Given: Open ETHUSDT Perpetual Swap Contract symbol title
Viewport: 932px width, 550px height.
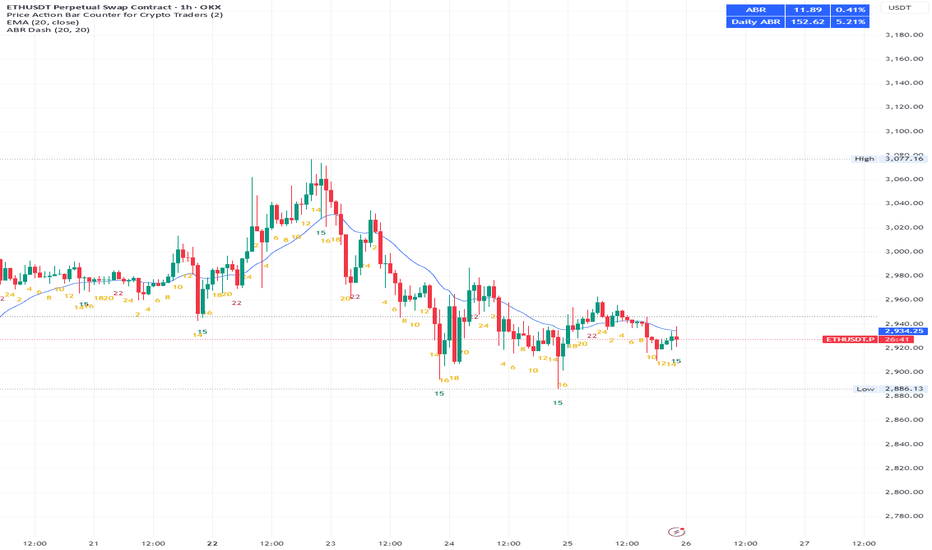Looking at the screenshot, I should (114, 7).
